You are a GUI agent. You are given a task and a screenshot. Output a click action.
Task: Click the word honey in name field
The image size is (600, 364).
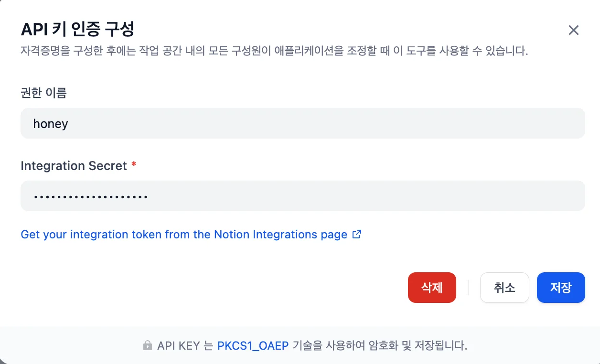[51, 124]
